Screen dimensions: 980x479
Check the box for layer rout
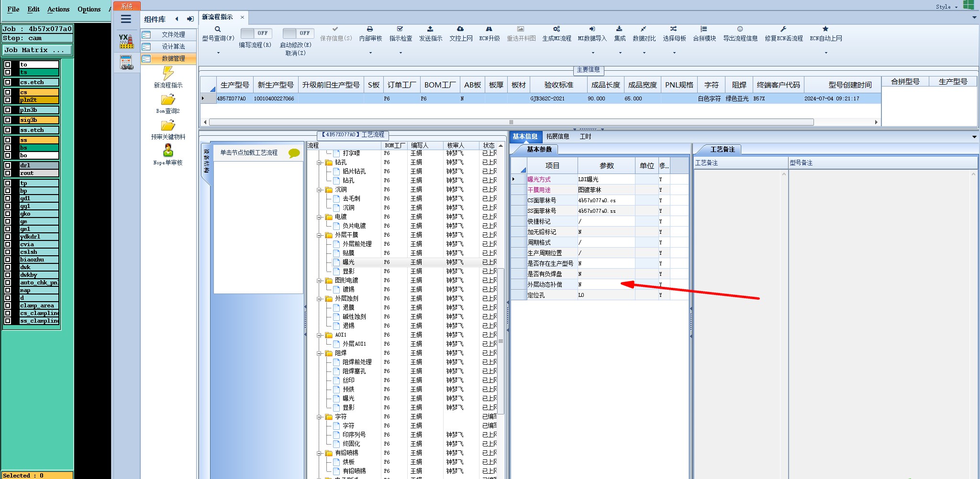pos(8,173)
